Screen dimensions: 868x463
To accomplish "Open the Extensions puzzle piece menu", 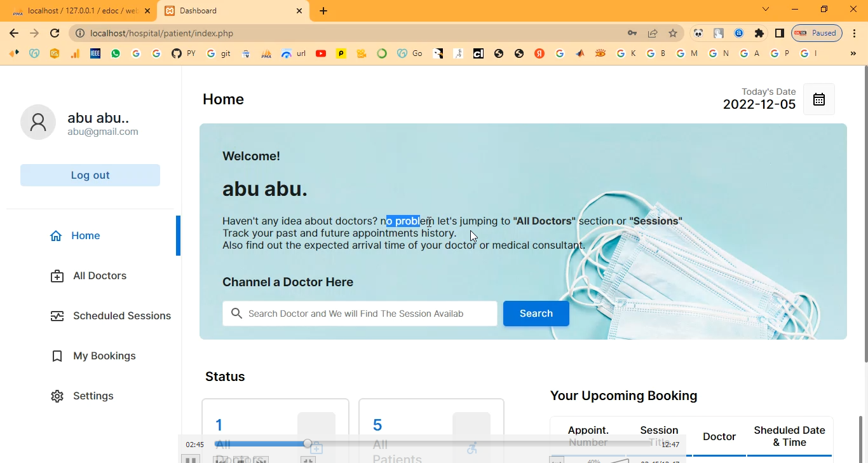I will [x=759, y=33].
